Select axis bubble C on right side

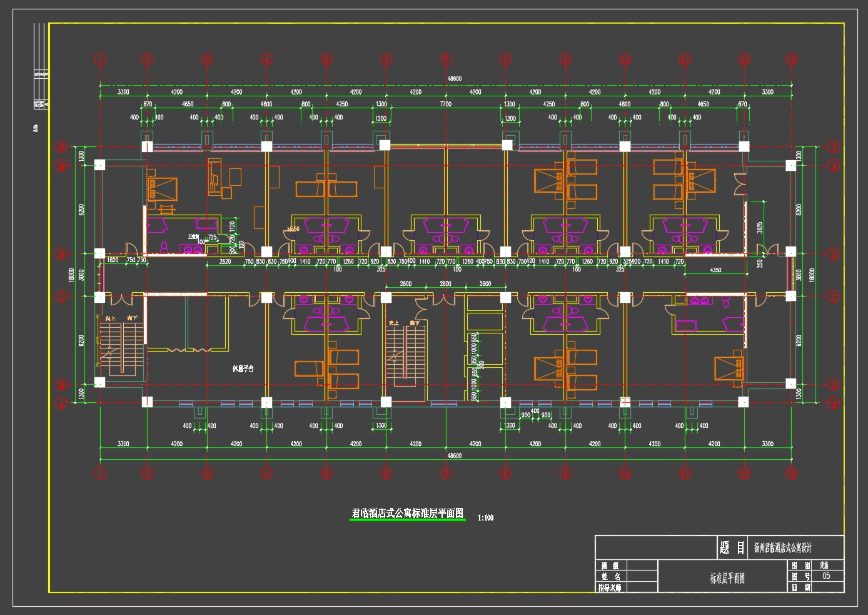click(x=833, y=297)
